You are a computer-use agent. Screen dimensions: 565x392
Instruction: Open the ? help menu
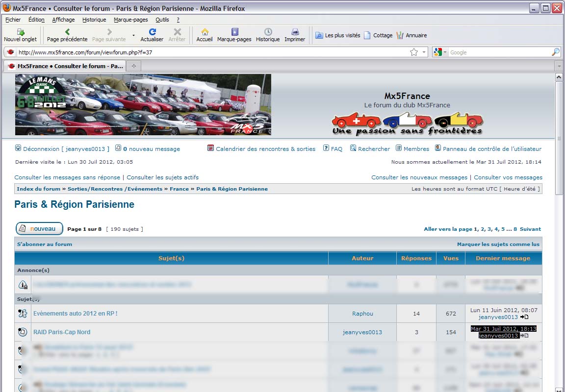tap(178, 20)
